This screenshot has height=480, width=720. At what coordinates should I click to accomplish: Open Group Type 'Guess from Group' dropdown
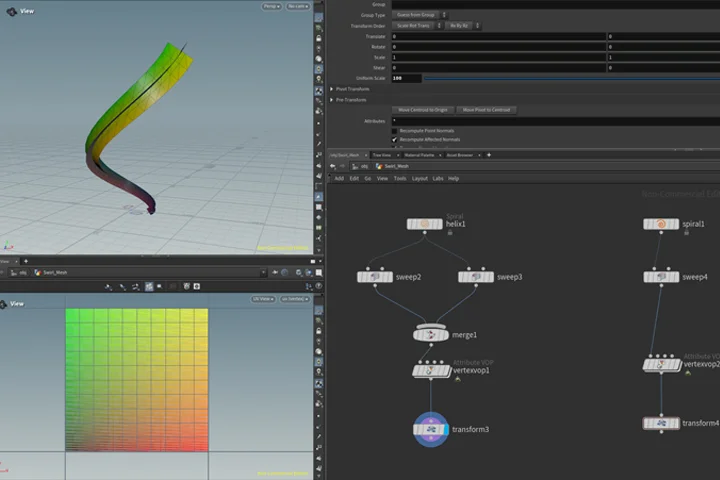tap(419, 15)
